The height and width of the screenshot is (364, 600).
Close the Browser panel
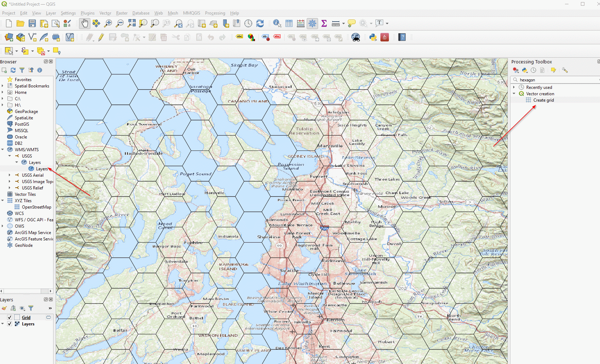[x=51, y=62]
